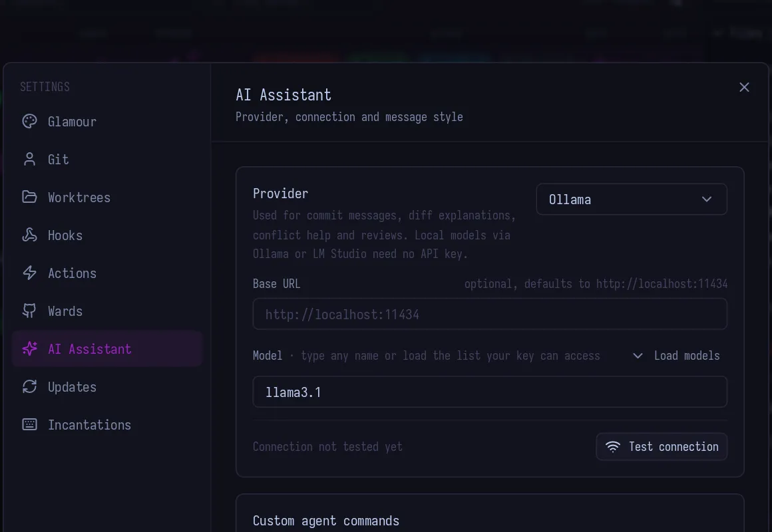
Task: Click the Glamour palette icon
Action: point(29,121)
